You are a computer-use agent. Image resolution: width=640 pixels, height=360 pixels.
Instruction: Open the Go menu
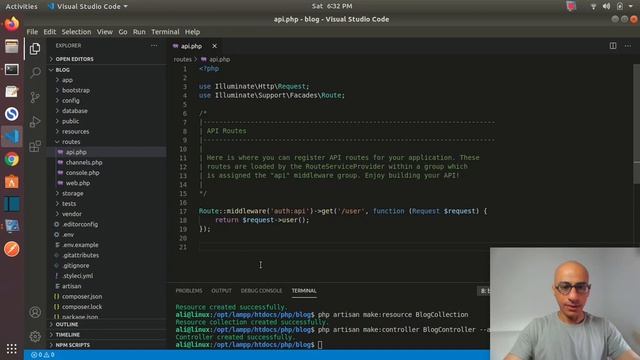(x=123, y=32)
